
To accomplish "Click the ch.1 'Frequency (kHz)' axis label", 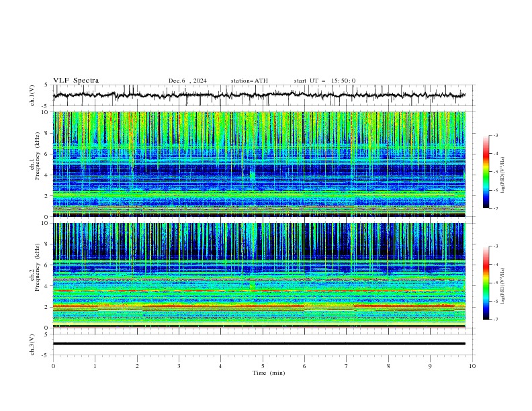I will click(x=38, y=156).
